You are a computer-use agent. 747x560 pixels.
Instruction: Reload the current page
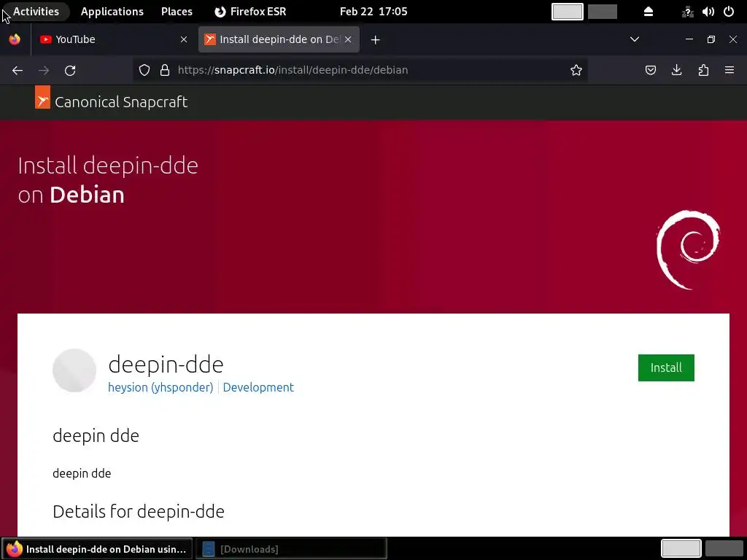(x=70, y=71)
